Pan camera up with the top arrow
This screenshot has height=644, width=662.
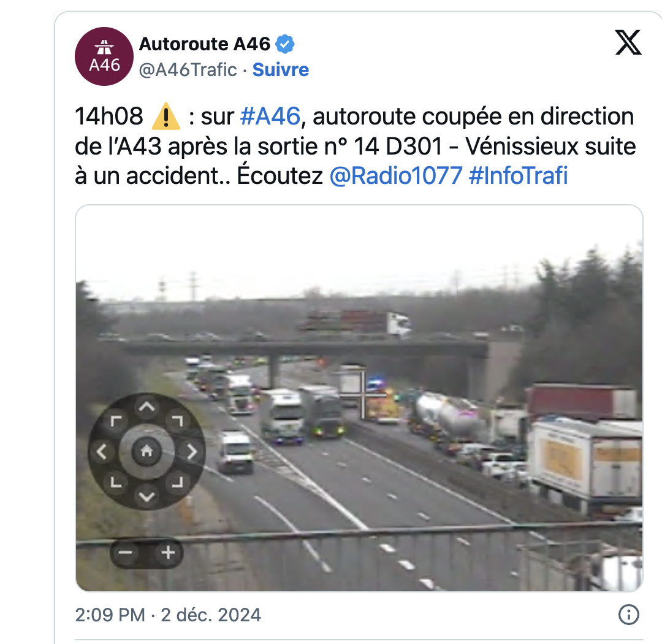[146, 407]
